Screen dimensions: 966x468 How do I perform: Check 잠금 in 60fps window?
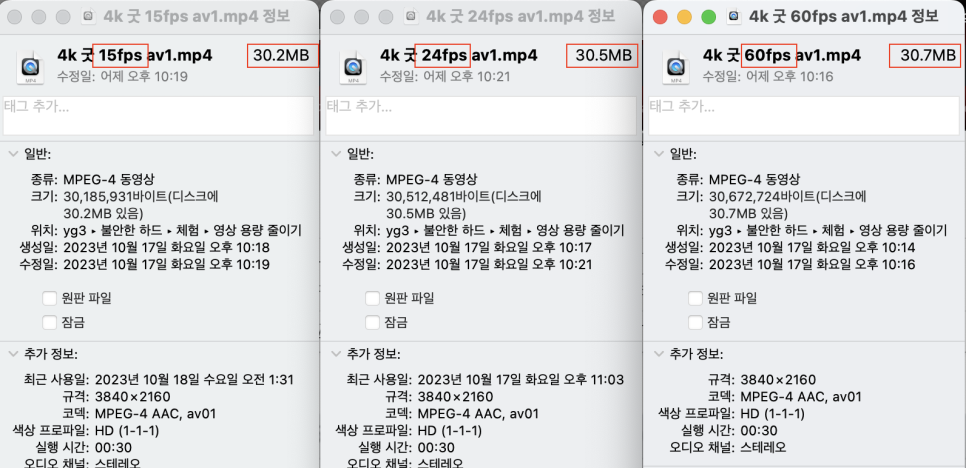695,321
